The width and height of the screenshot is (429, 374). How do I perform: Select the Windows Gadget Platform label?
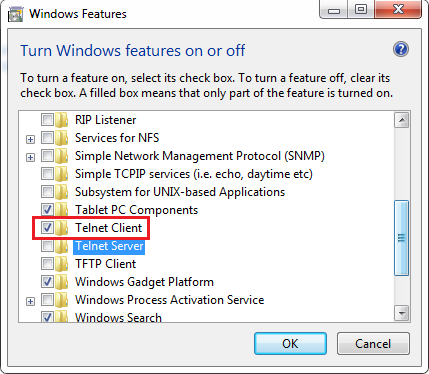click(x=144, y=282)
